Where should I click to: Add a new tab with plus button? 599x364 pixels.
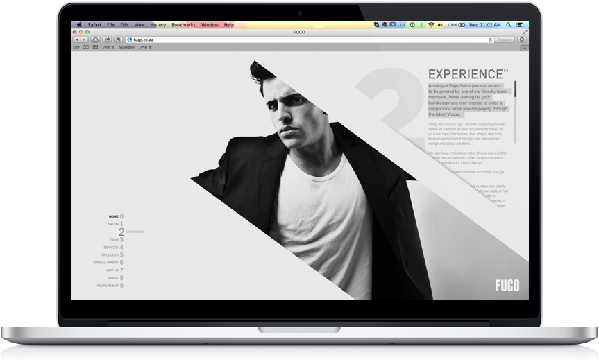click(x=524, y=48)
